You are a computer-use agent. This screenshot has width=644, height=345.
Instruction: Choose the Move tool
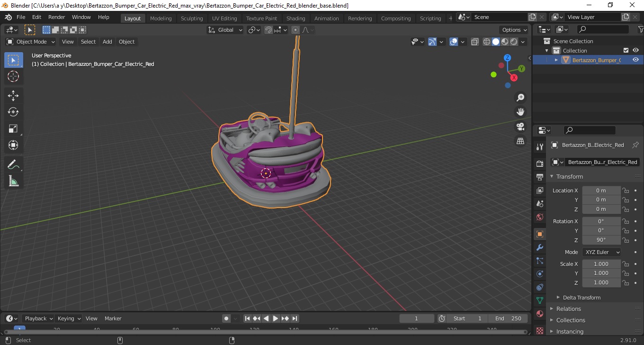pos(13,96)
